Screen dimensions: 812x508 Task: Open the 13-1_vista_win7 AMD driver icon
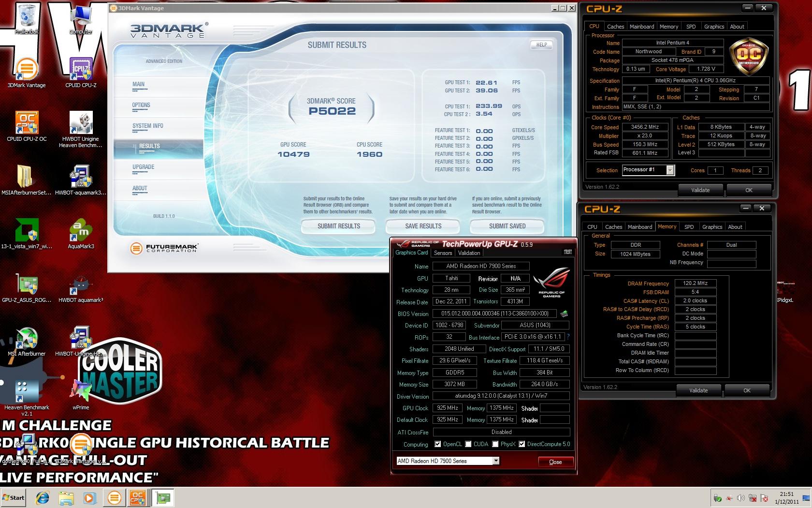[x=27, y=234]
